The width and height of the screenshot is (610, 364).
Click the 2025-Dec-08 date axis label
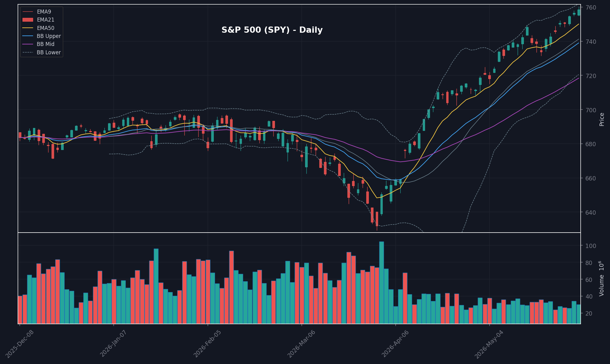point(19,344)
